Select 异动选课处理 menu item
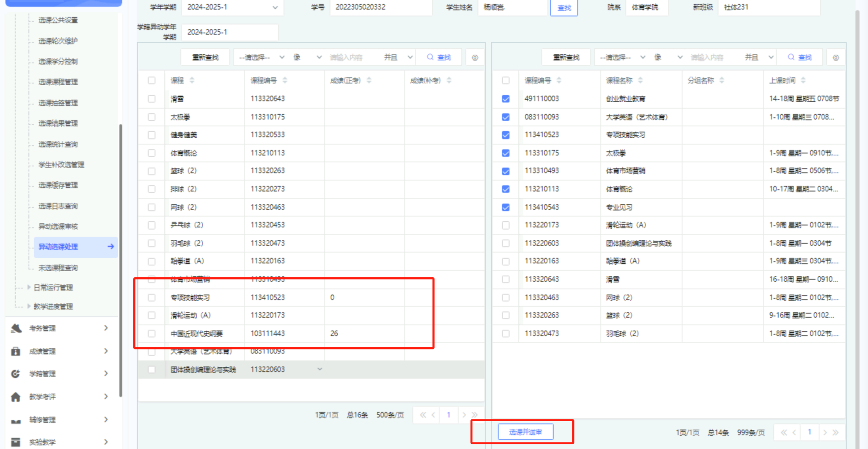The height and width of the screenshot is (449, 868). pos(58,246)
